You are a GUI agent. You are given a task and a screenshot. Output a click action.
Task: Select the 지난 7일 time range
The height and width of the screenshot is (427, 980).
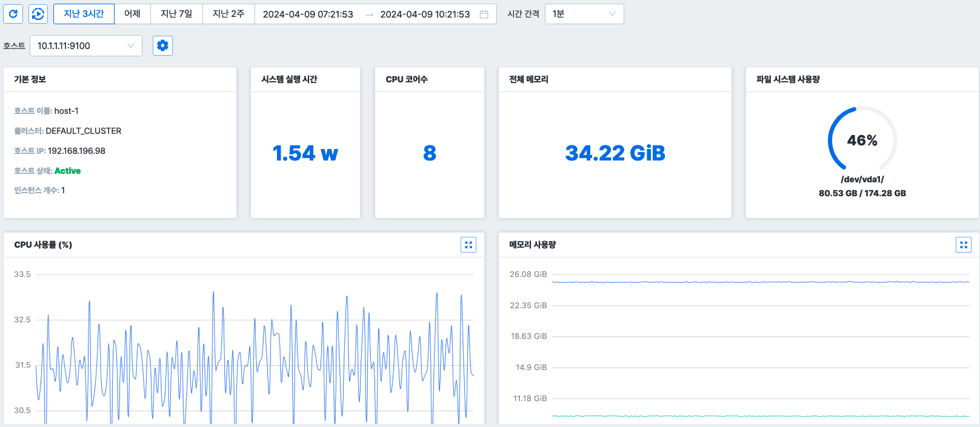pos(176,14)
